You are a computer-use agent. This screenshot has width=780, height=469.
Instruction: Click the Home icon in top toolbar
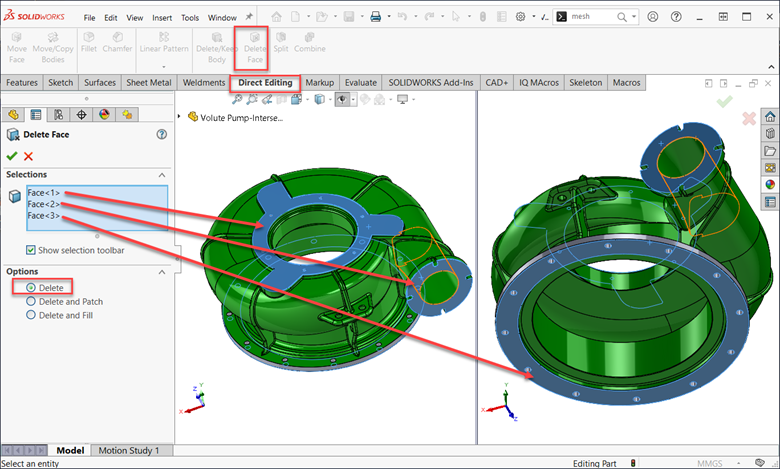click(276, 17)
